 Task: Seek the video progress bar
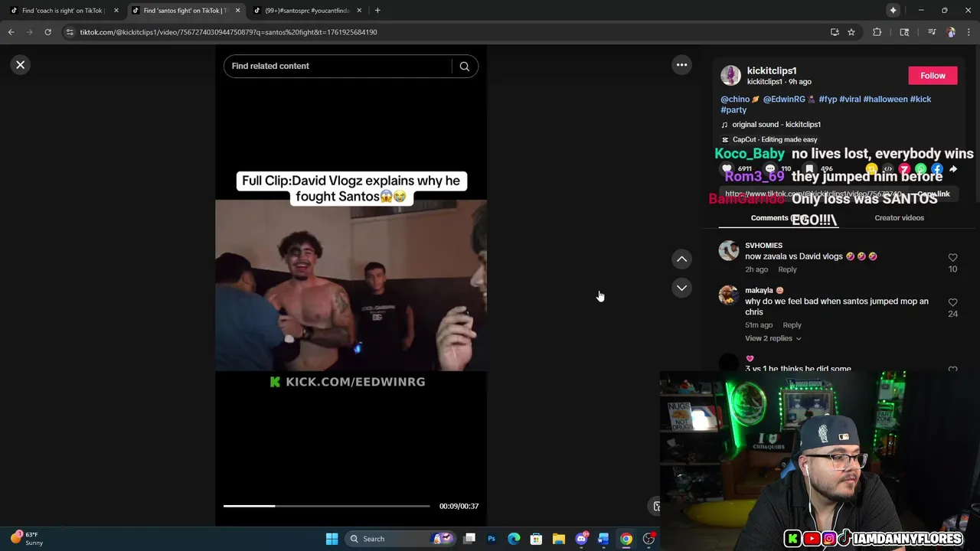click(x=327, y=506)
